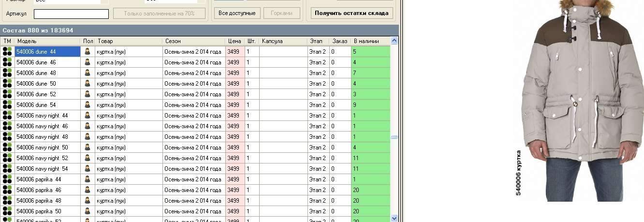
Task: Select the '540006 paprika 48' model cell
Action: pyautogui.click(x=47, y=200)
